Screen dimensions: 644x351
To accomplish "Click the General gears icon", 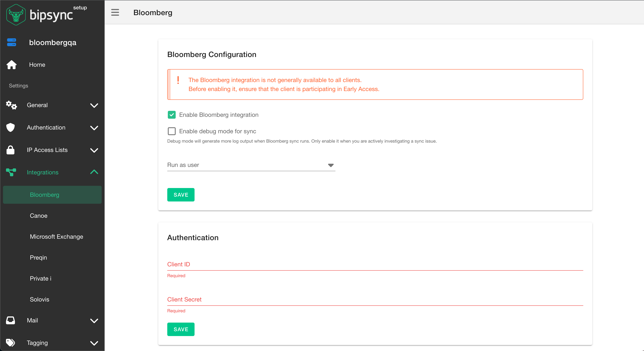I will 12,105.
